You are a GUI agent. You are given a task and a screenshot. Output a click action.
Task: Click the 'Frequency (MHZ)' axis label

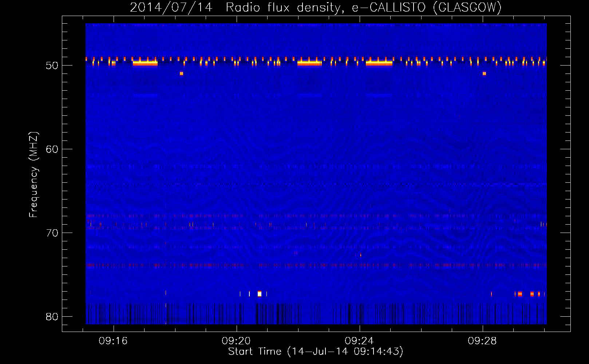pyautogui.click(x=33, y=175)
